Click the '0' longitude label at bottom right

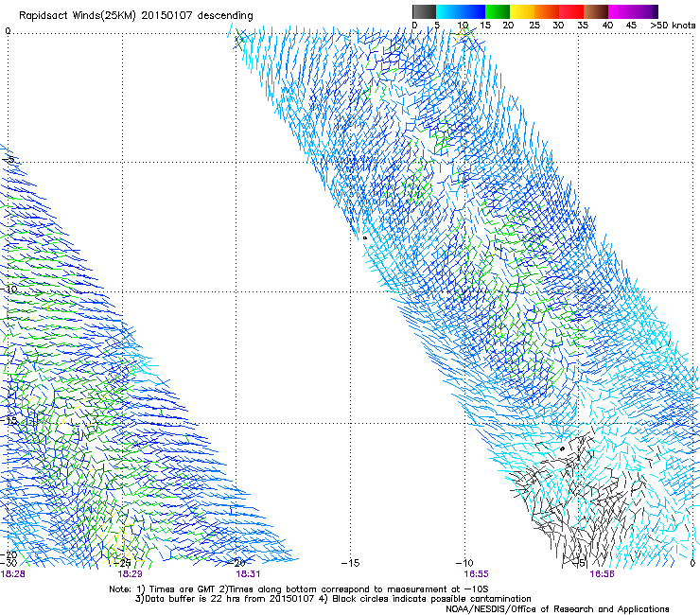click(692, 563)
